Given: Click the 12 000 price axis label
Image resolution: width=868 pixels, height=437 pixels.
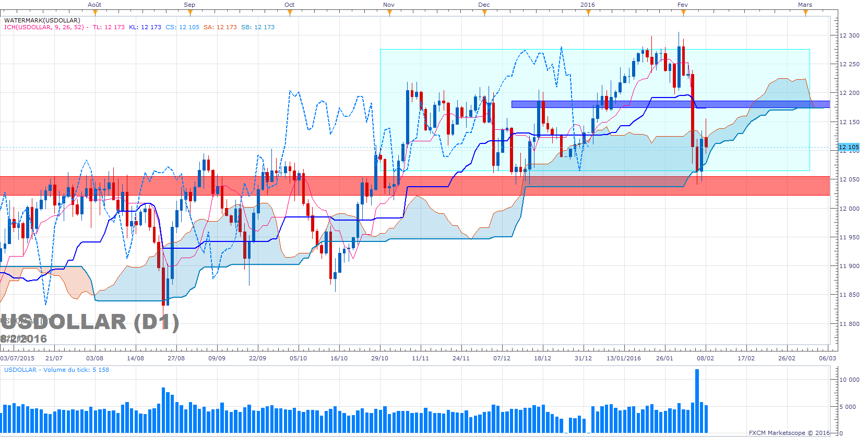Looking at the screenshot, I should coord(849,209).
